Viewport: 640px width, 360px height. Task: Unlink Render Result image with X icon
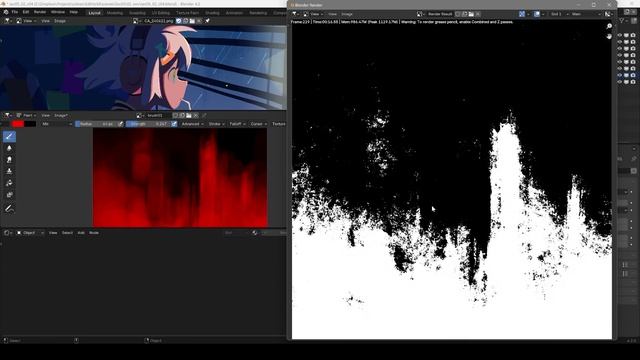pyautogui.click(x=478, y=14)
